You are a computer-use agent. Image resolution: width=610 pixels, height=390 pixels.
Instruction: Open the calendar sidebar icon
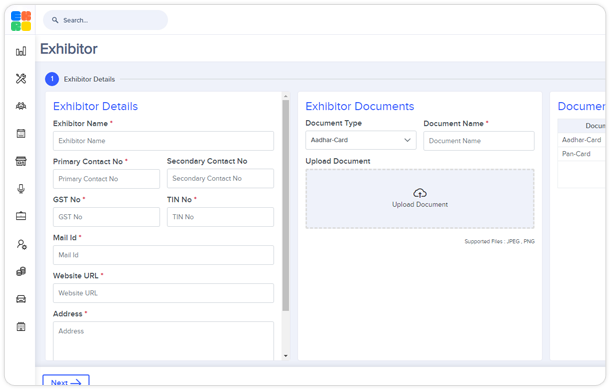[x=21, y=134]
